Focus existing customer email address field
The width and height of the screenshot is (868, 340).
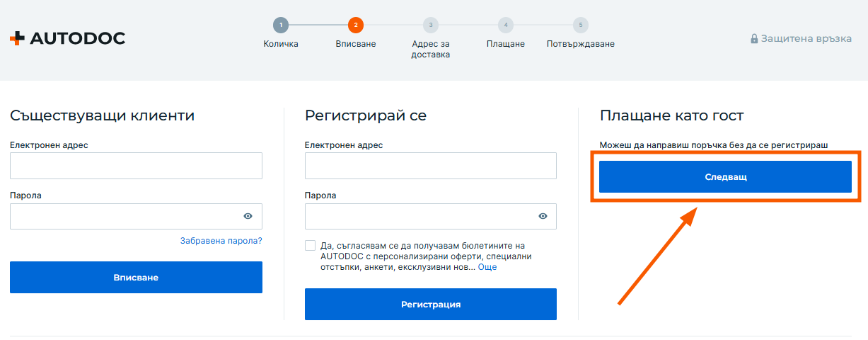click(x=136, y=166)
